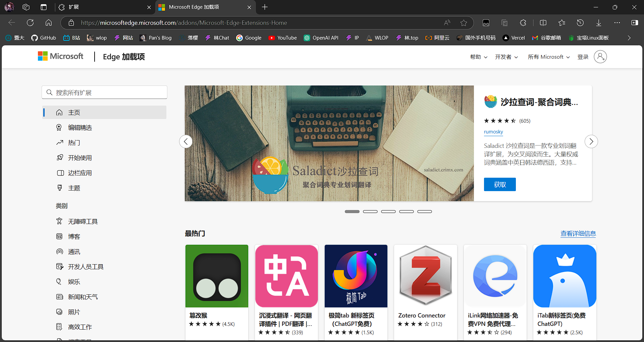Toggle the browser sidebar icon

click(635, 23)
